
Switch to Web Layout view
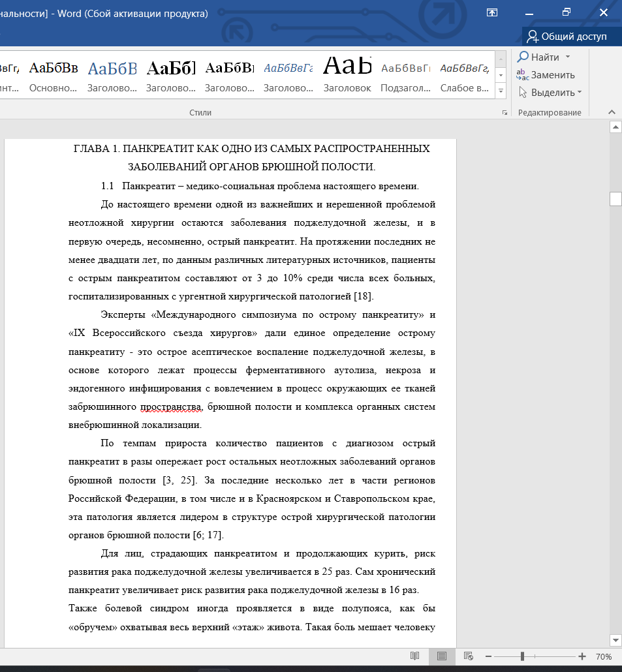click(x=468, y=656)
